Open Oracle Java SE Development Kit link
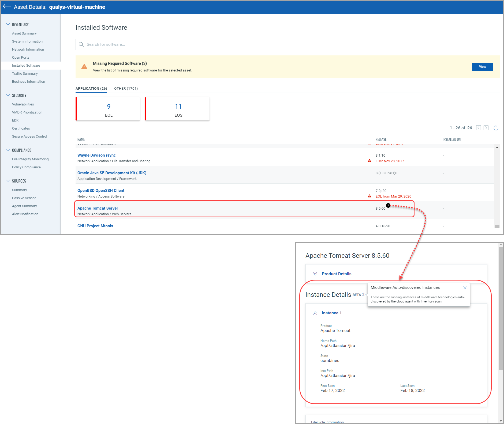Image resolution: width=504 pixels, height=424 pixels. [x=112, y=173]
